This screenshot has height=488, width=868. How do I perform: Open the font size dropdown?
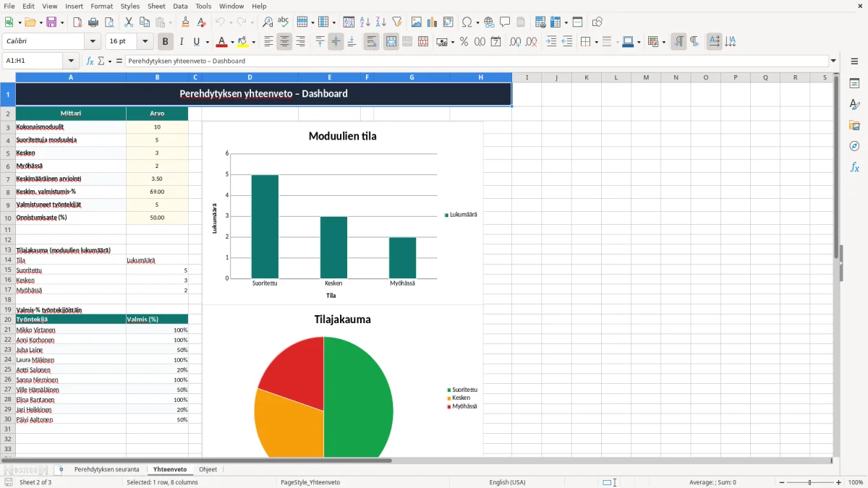point(145,42)
